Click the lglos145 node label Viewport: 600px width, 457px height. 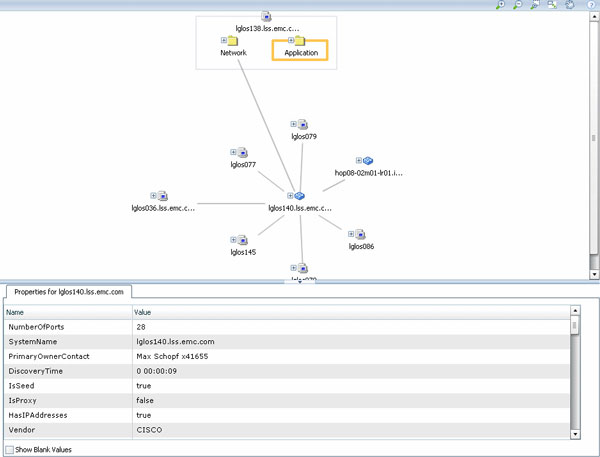[x=243, y=252]
